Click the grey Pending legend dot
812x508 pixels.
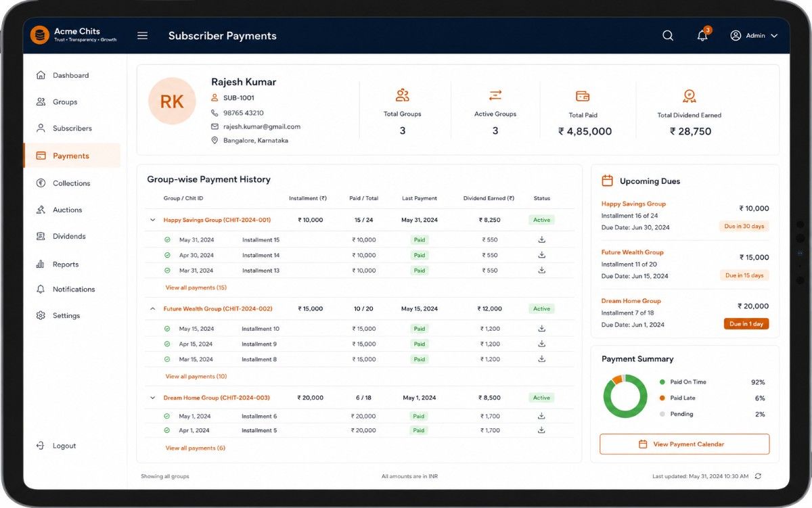click(662, 414)
